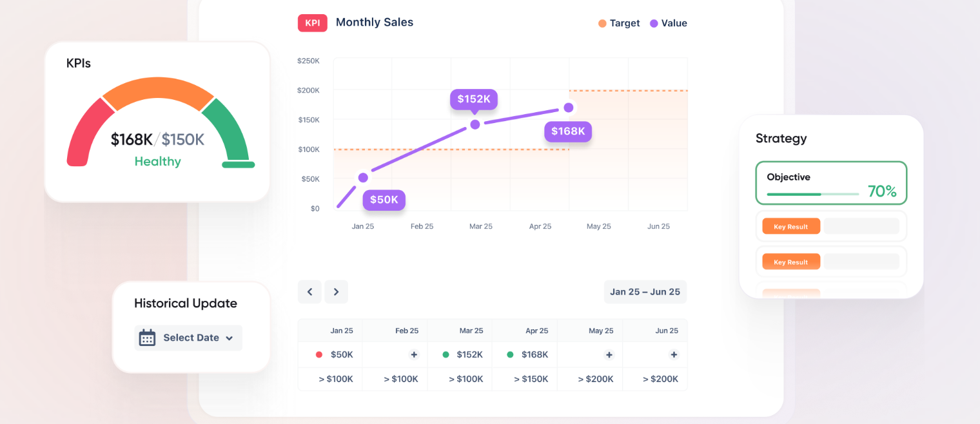Select the Mar 25 column header
Image resolution: width=980 pixels, height=424 pixels.
[x=471, y=330]
